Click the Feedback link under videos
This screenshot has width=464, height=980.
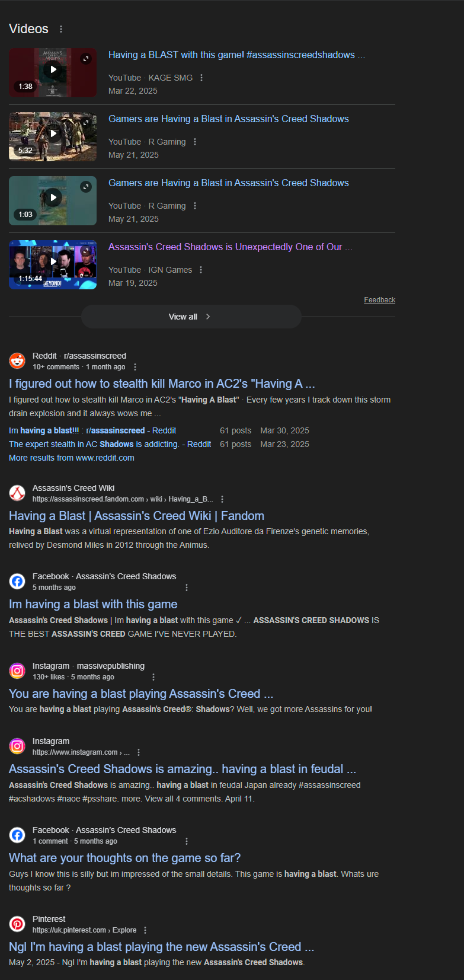[379, 300]
